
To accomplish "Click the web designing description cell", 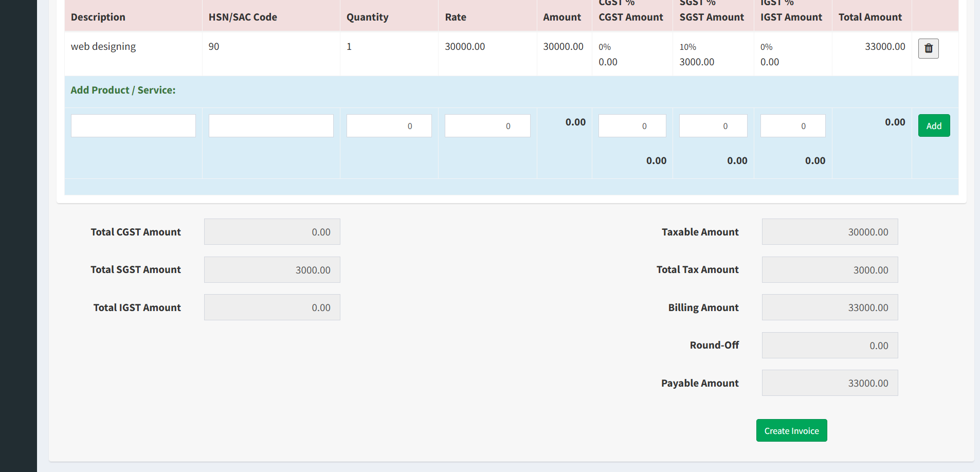I will coord(103,46).
